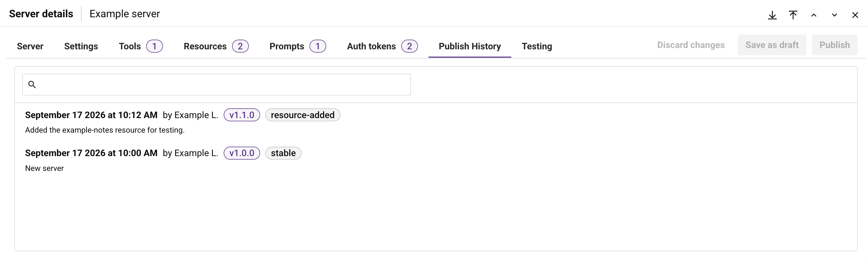Viewport: 868px width, 258px height.
Task: Click the jump-to-bottom arrow icon
Action: [772, 15]
